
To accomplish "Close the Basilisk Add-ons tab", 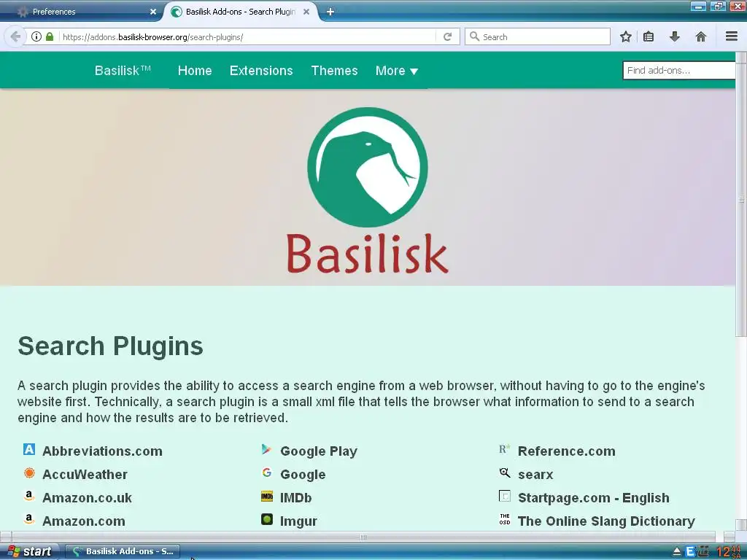I will [306, 12].
